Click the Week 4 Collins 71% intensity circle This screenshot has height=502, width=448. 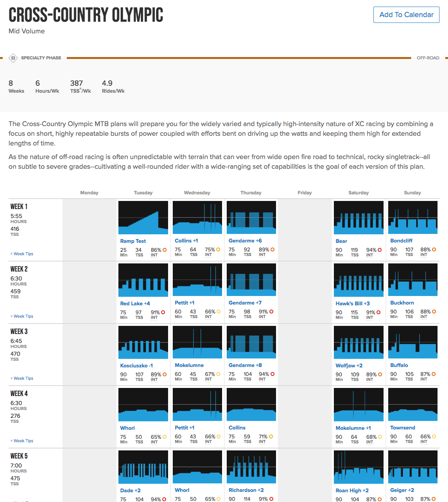click(271, 436)
